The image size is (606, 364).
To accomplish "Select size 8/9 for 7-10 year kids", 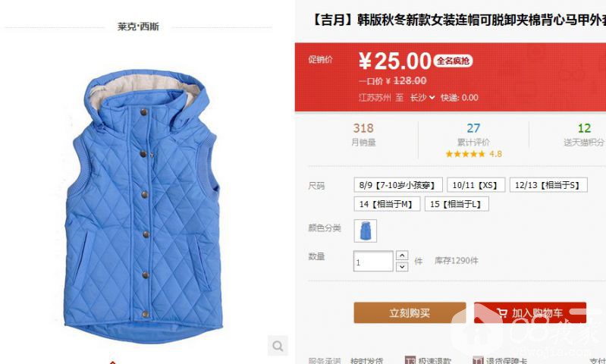I will [x=398, y=185].
